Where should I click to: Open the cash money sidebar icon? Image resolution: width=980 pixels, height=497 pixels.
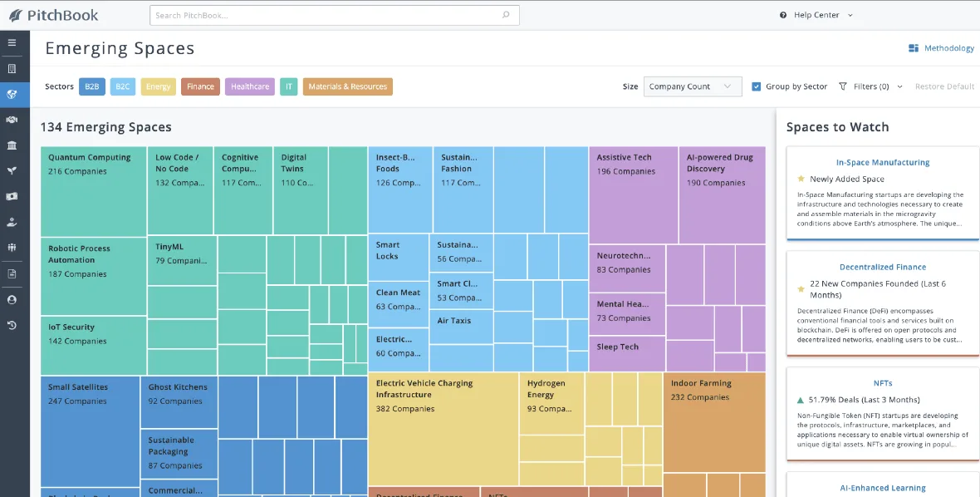coord(12,196)
